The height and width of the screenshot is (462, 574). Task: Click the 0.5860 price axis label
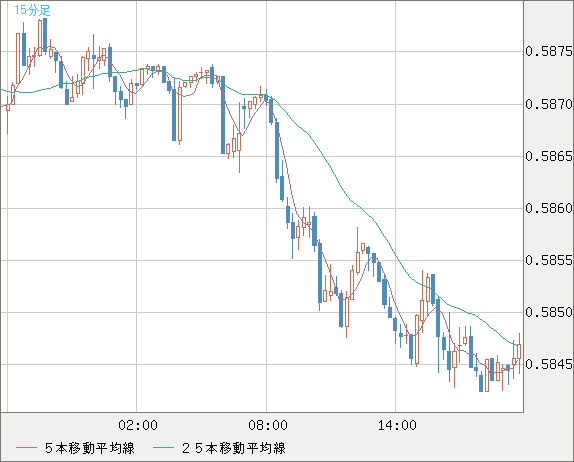(x=549, y=208)
